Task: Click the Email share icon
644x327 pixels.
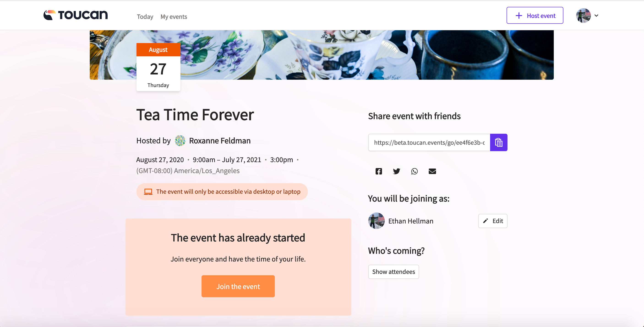Action: 432,171
